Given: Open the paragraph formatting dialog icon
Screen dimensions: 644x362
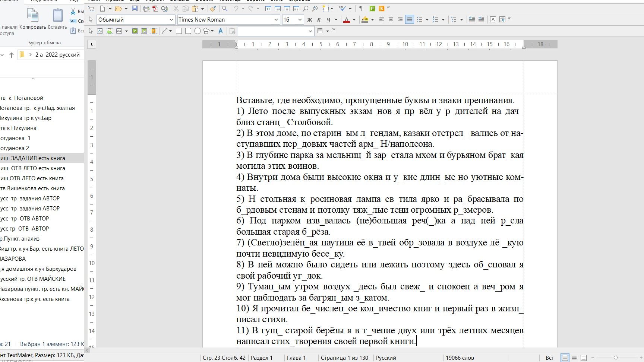Looking at the screenshot, I should (x=502, y=20).
